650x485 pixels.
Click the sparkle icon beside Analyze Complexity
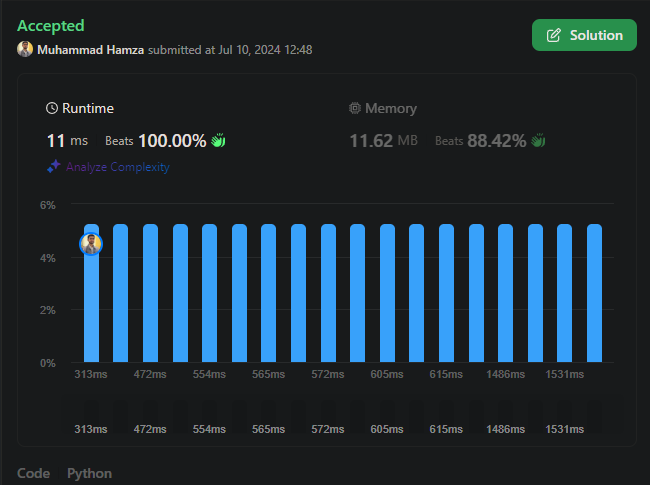tap(54, 167)
